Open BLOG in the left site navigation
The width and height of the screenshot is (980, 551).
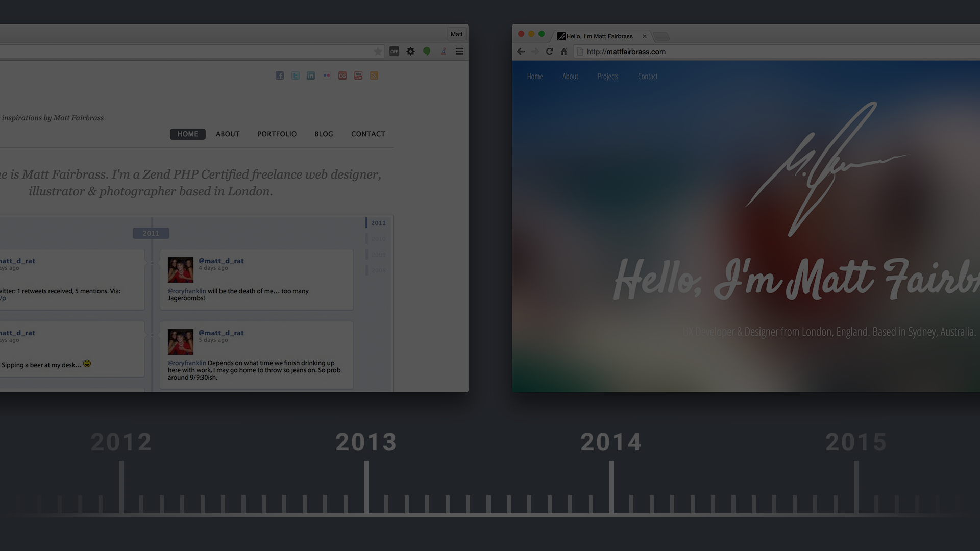[x=324, y=134]
